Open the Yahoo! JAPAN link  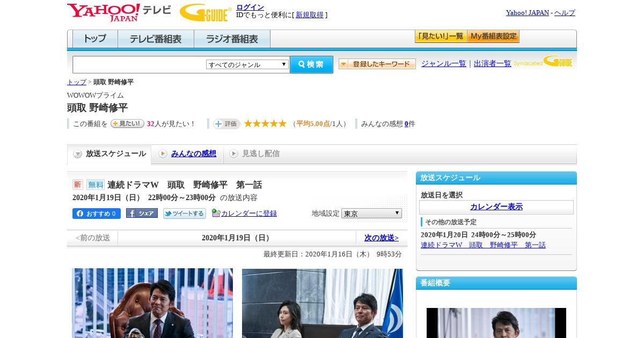click(528, 13)
